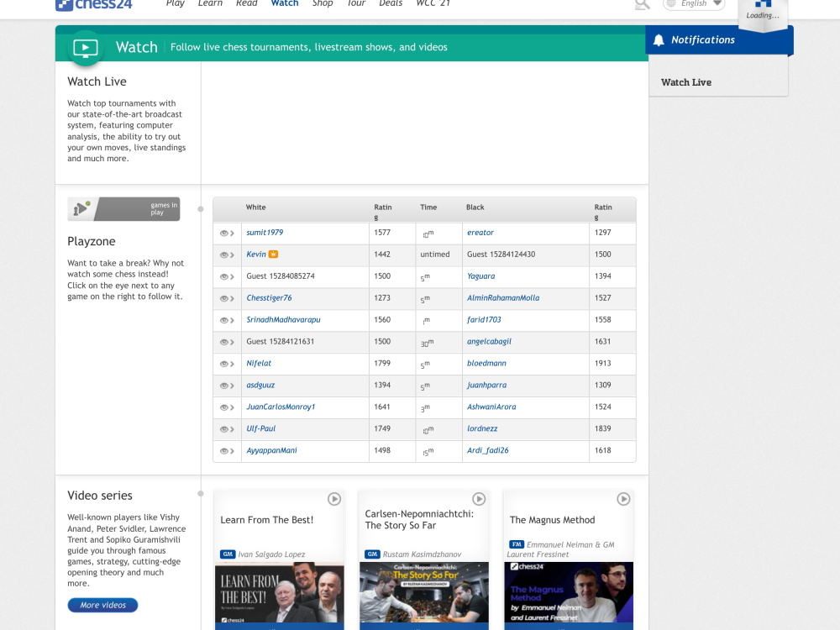Open the search magnifier icon
This screenshot has width=840, height=630.
[642, 4]
